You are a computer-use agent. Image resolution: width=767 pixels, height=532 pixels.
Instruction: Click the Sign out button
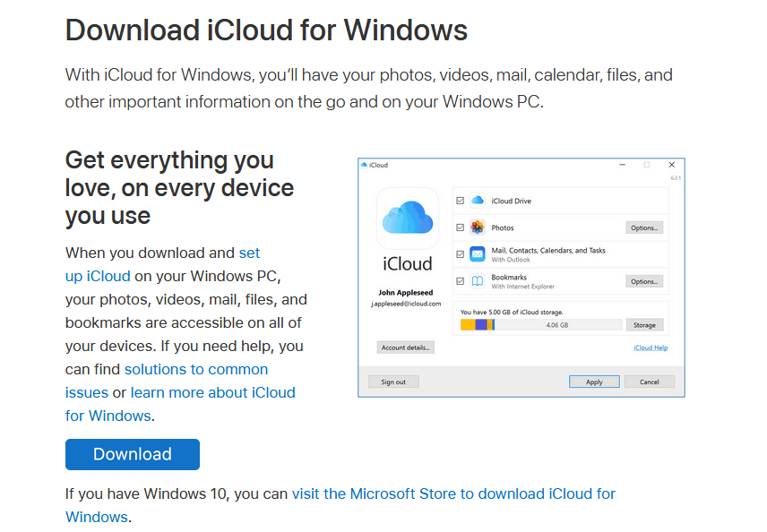(393, 382)
